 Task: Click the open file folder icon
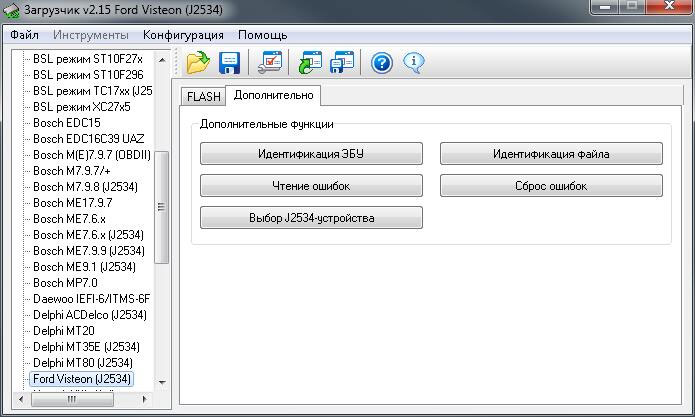tap(198, 63)
